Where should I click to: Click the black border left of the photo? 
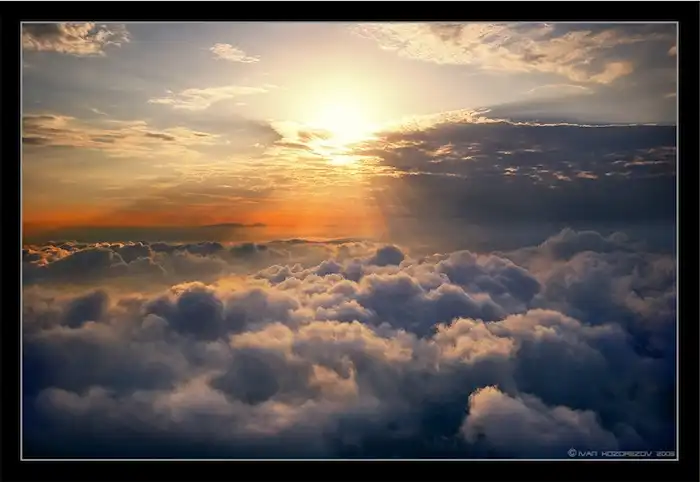(10, 240)
